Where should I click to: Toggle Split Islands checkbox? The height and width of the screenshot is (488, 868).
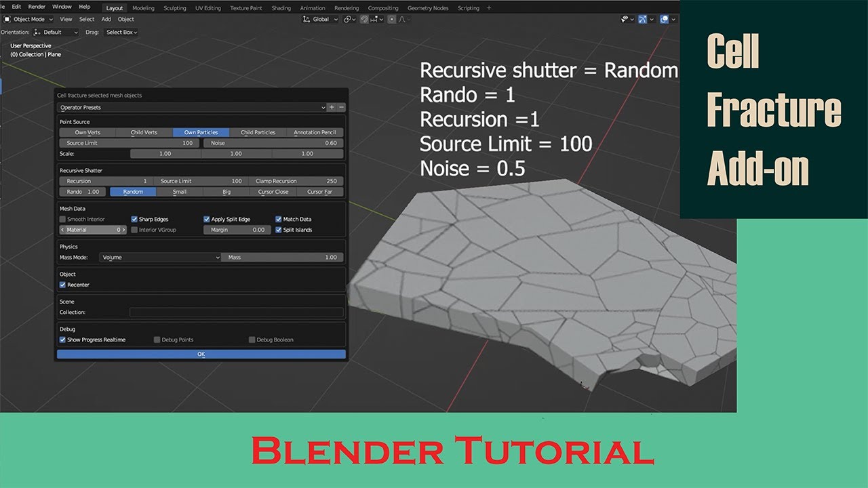click(279, 230)
